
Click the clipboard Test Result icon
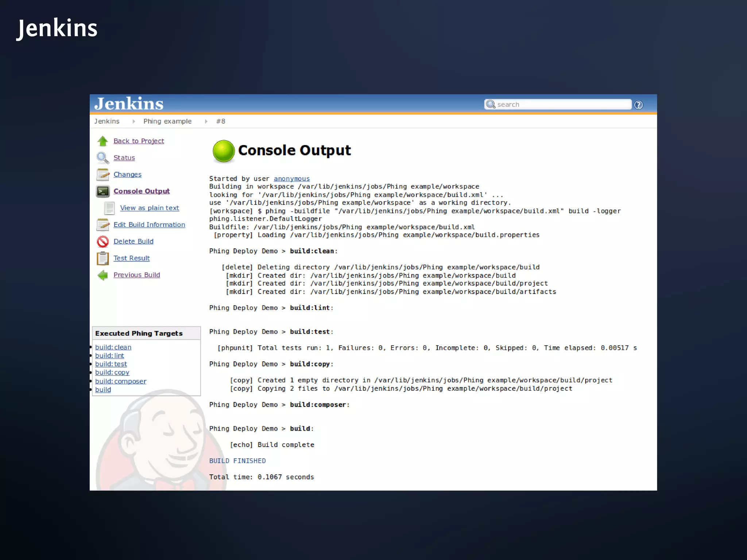pyautogui.click(x=103, y=258)
